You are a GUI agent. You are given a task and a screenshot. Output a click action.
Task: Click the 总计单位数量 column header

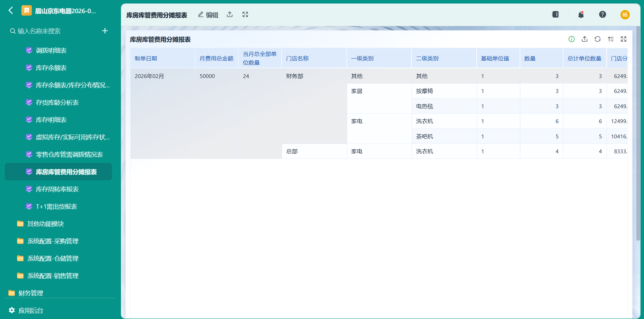pos(585,58)
